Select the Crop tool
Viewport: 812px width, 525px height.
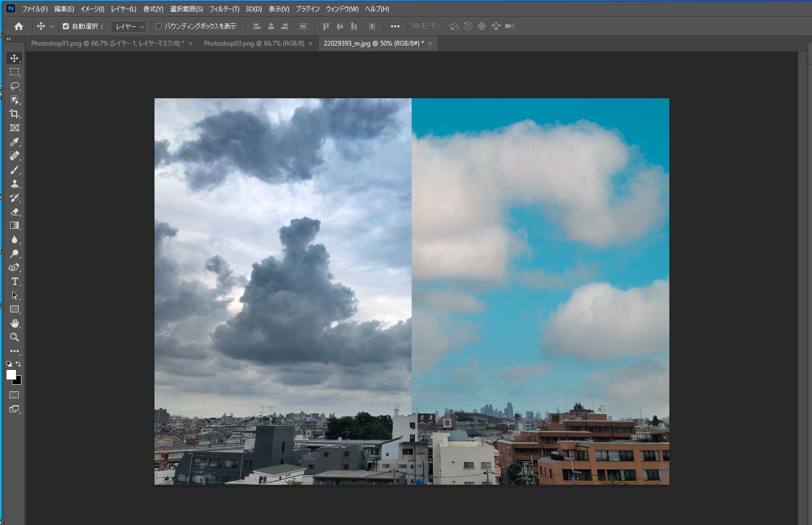[14, 114]
